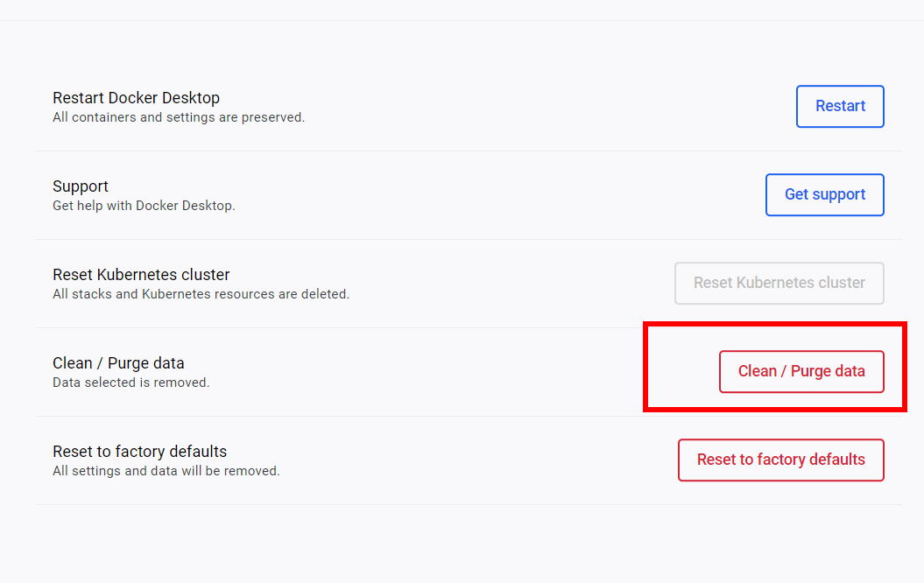
Task: Click the Restart button
Action: (840, 106)
